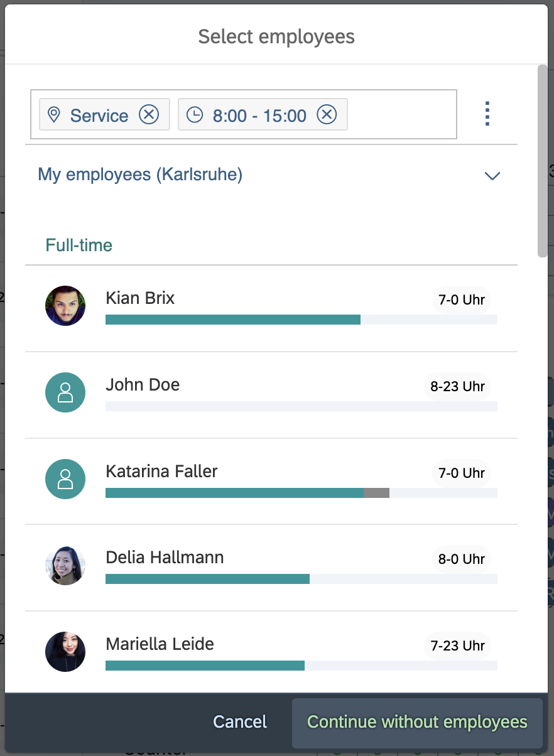Click the filter input field empty area
Screen dimensions: 554x756
coord(402,115)
